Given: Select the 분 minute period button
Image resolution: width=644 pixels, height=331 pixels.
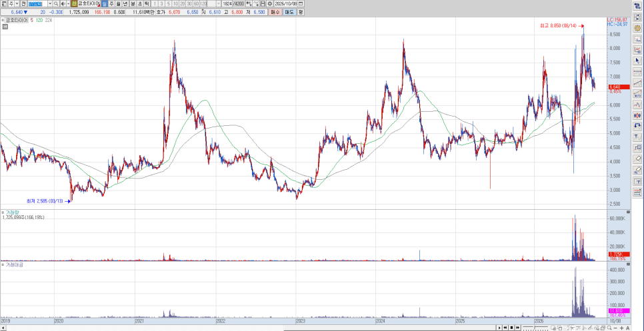Looking at the screenshot, I should point(133,3).
